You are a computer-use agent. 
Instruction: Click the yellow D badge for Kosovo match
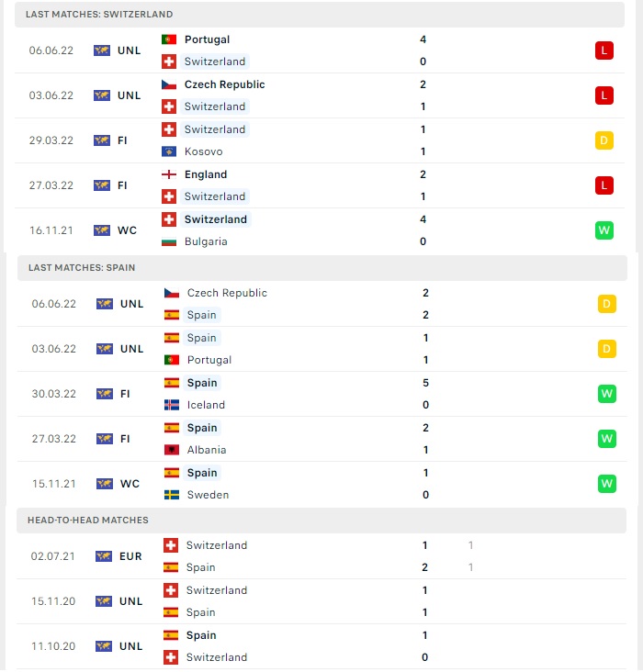pyautogui.click(x=604, y=140)
